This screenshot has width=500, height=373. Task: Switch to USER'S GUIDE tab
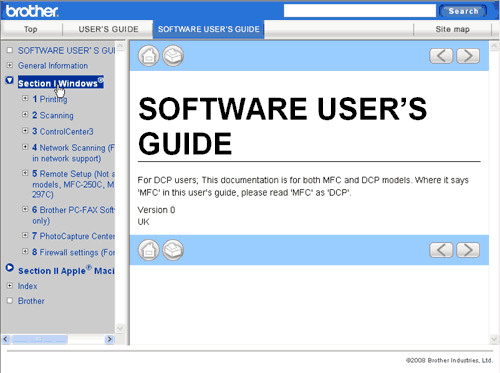(108, 29)
